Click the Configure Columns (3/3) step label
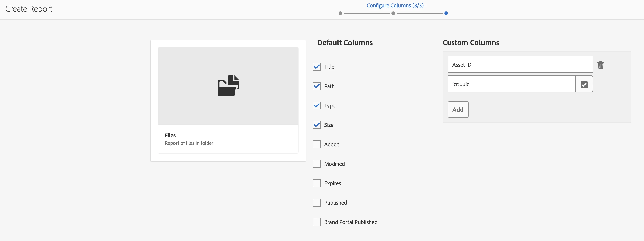The image size is (644, 241). tap(395, 6)
